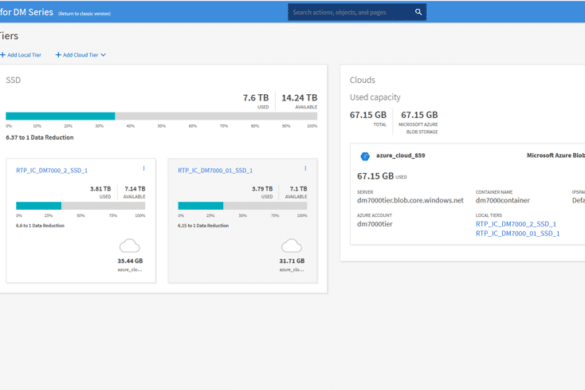This screenshot has width=585, height=390.
Task: Open the Add Cloud Tier dropdown
Action: [x=81, y=55]
